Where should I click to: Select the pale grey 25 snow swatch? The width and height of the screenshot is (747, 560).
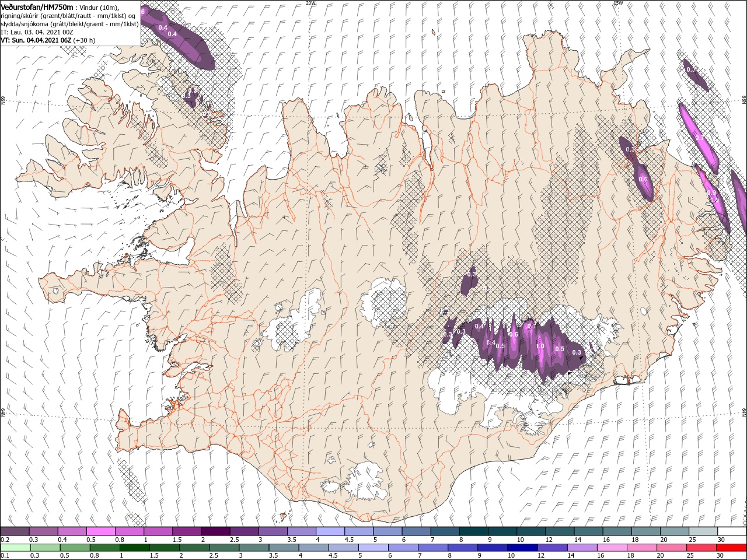pyautogui.click(x=703, y=531)
